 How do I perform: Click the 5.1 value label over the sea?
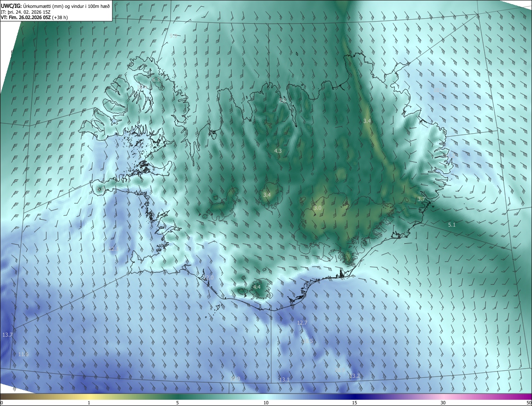tap(452, 225)
